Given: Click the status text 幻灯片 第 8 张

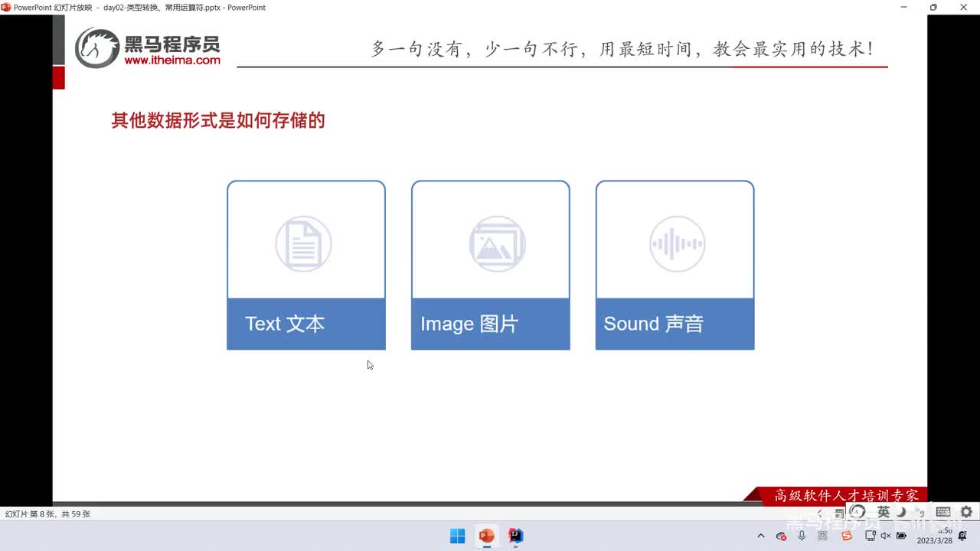Looking at the screenshot, I should pos(30,514).
